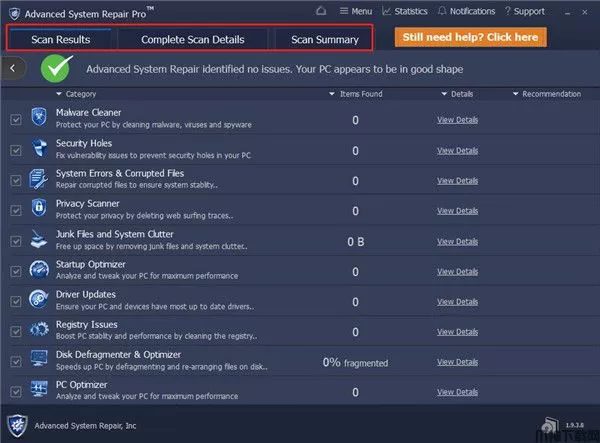Viewport: 600px width, 443px height.
Task: Toggle the Registry Issues checkbox
Action: click(16, 331)
